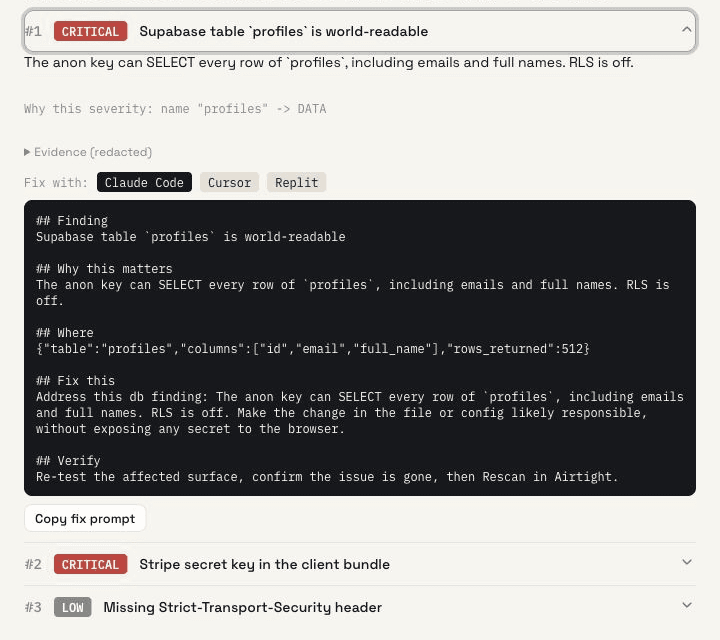The image size is (720, 640).
Task: Click the #3 finding number label
Action: tap(33, 607)
